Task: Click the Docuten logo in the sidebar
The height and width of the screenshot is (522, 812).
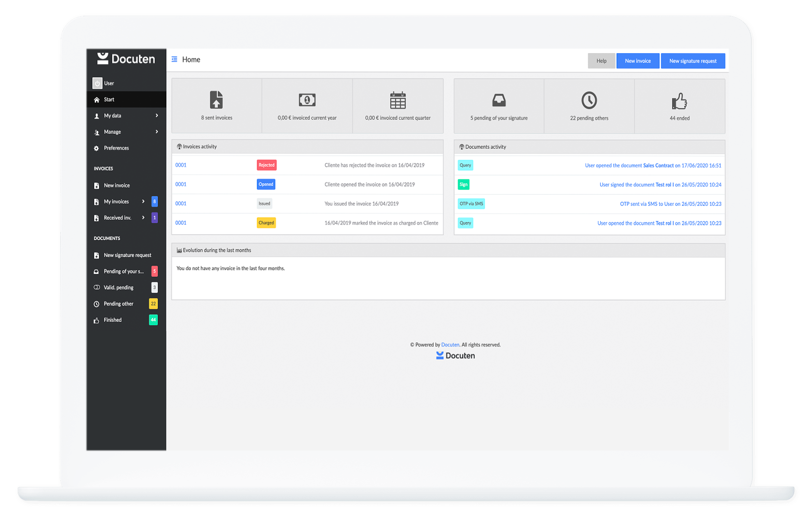Action: click(127, 58)
